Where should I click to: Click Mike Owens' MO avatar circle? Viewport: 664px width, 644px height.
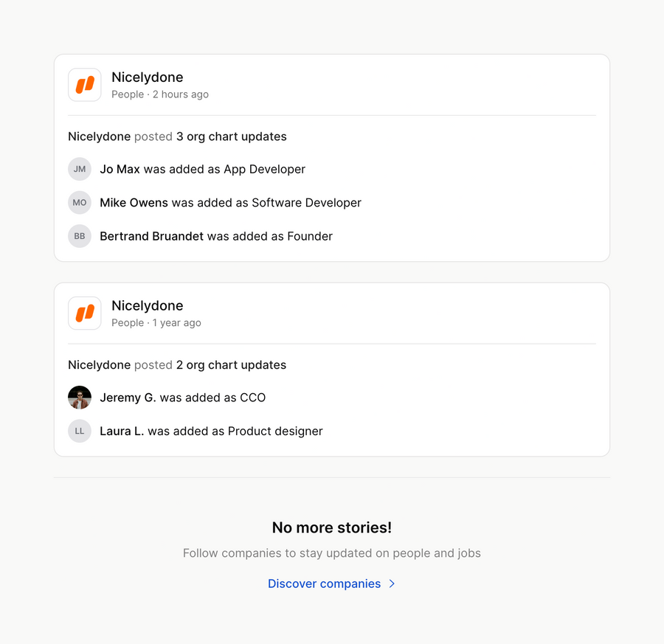(79, 202)
